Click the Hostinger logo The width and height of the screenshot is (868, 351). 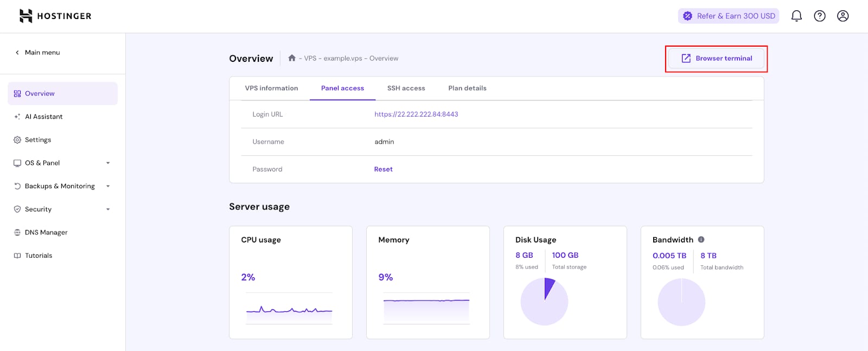[55, 16]
